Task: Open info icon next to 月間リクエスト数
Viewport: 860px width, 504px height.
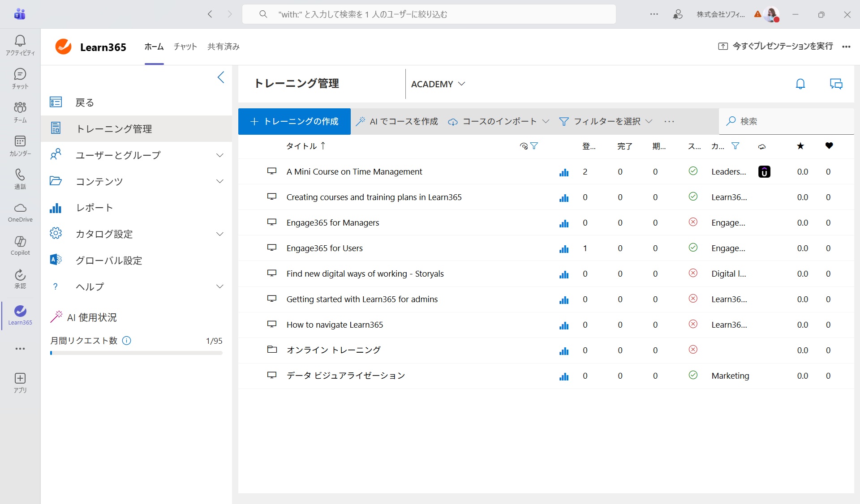Action: (127, 341)
